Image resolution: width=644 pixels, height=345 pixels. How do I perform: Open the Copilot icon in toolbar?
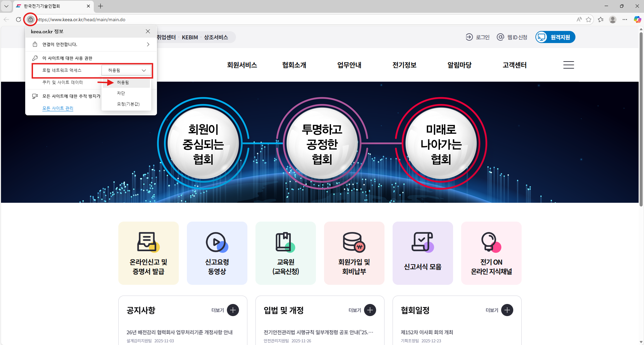click(x=637, y=20)
